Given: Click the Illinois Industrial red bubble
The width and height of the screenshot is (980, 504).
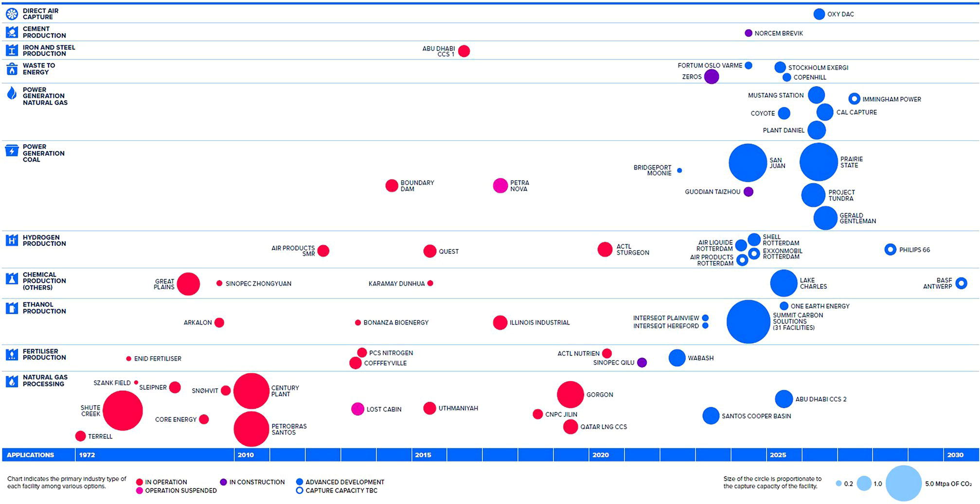Looking at the screenshot, I should click(500, 323).
